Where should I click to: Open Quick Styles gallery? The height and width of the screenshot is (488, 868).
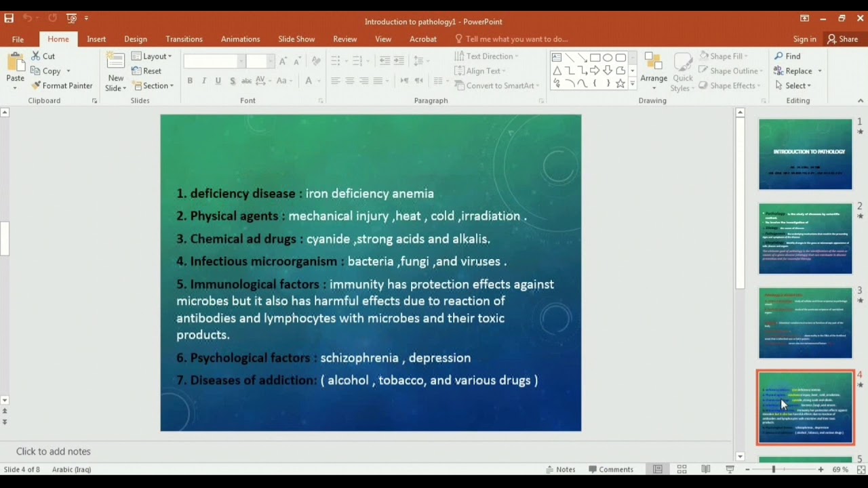[682, 72]
